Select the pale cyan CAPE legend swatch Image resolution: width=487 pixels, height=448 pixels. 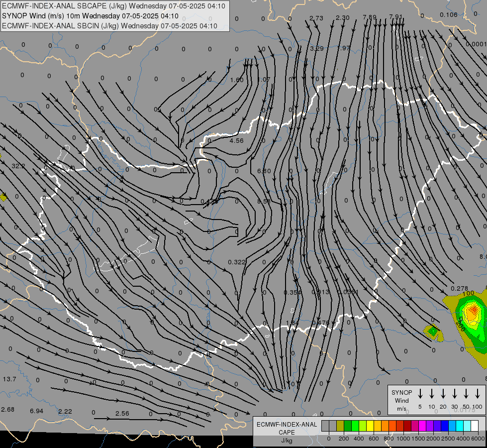coord(467,426)
